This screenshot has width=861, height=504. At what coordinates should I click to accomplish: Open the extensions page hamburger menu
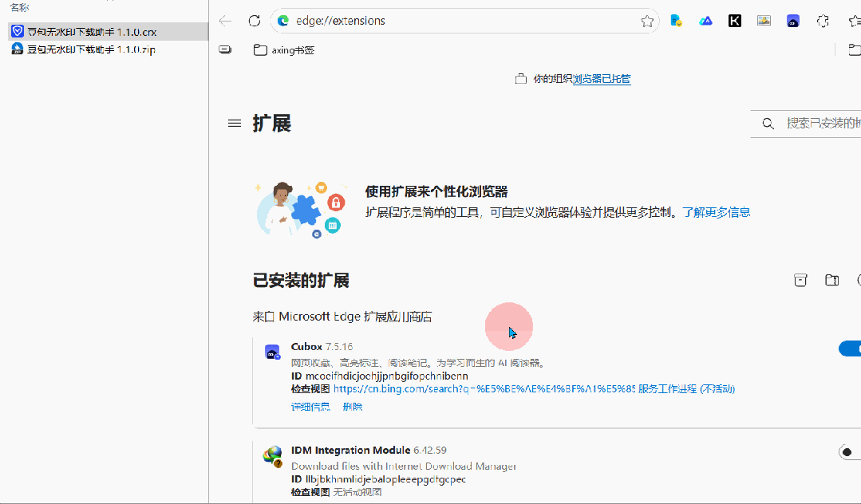235,123
